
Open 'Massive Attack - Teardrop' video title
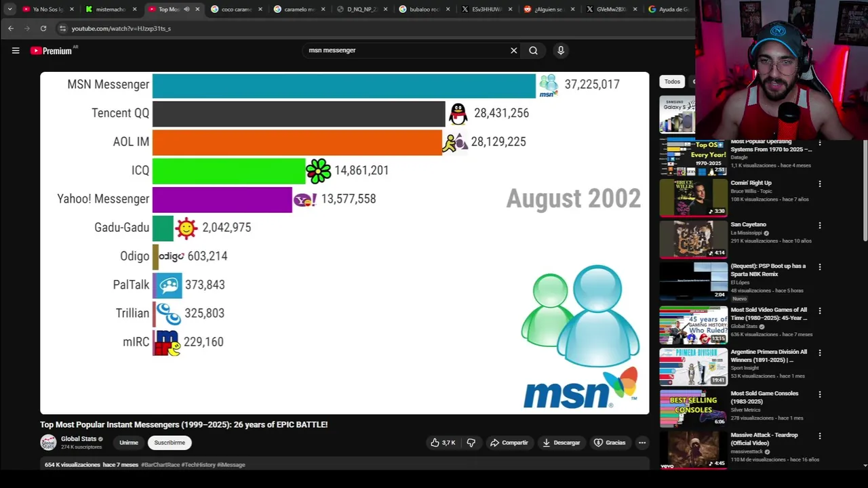(x=764, y=439)
